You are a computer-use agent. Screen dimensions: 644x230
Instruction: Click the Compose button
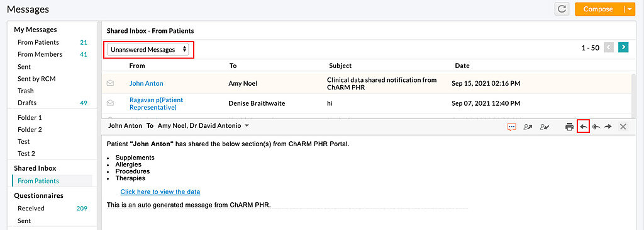pyautogui.click(x=599, y=9)
